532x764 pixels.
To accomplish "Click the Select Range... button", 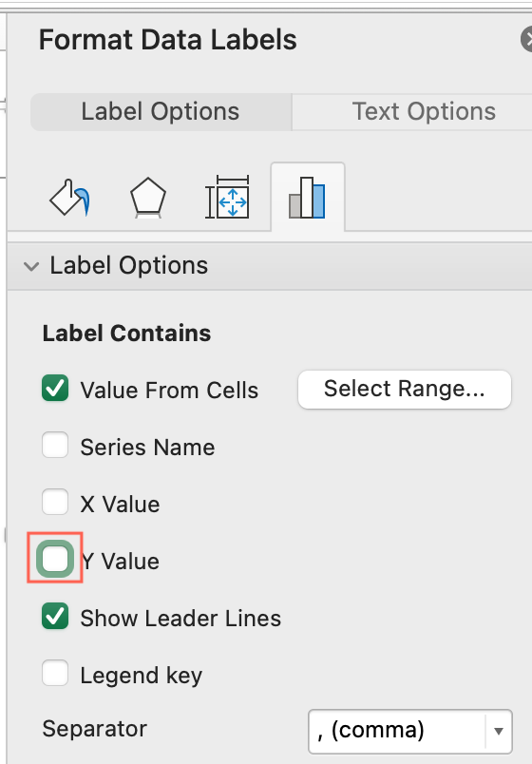I will pyautogui.click(x=405, y=390).
